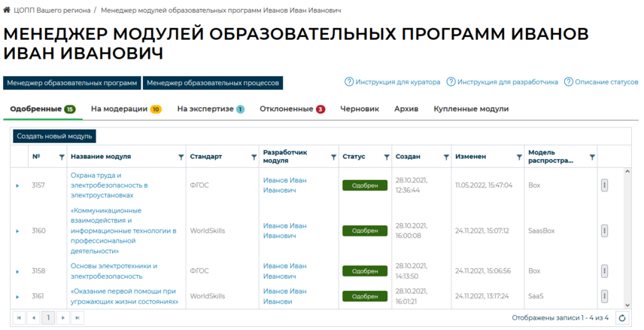Viewport: 644px width, 330px height.
Task: Click the home icon in breadcrumb
Action: [7, 11]
